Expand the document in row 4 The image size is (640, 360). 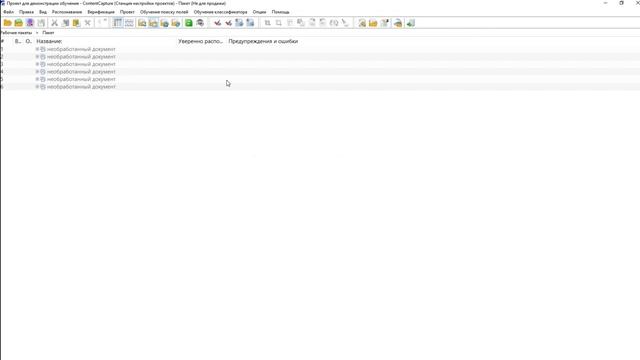[38, 71]
